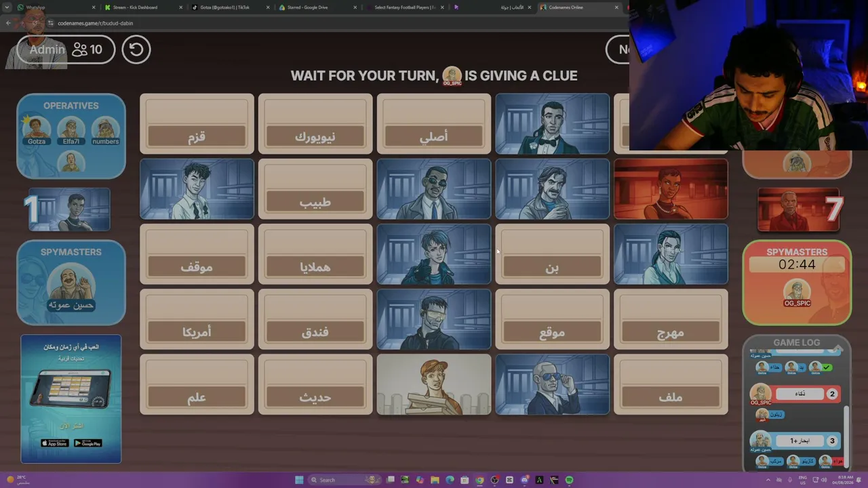Click the ابحار+1 clue in Game Log
This screenshot has width=868, height=488.
(800, 441)
